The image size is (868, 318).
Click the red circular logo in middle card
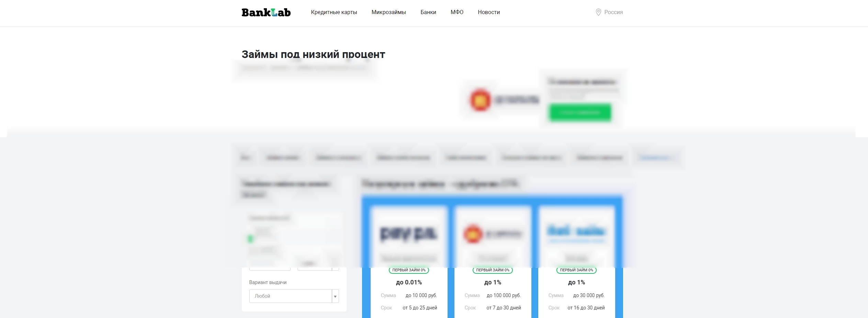(473, 234)
